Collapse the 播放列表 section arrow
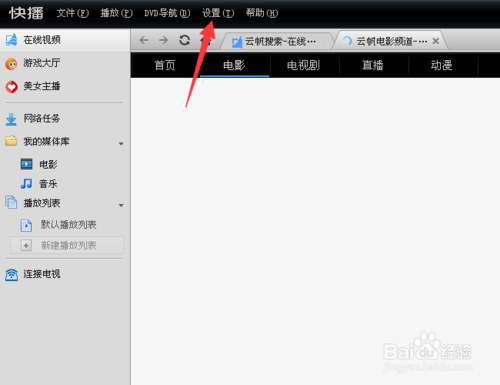 coord(121,205)
